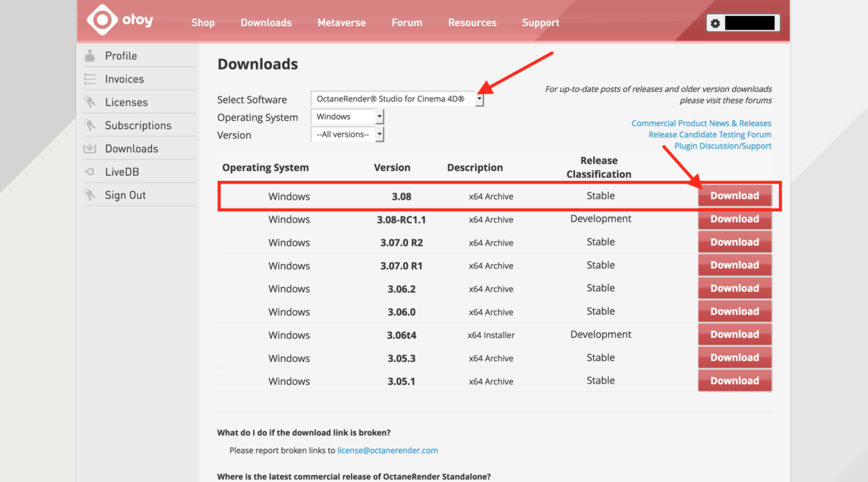
Task: Click the Operating System column header
Action: [265, 167]
